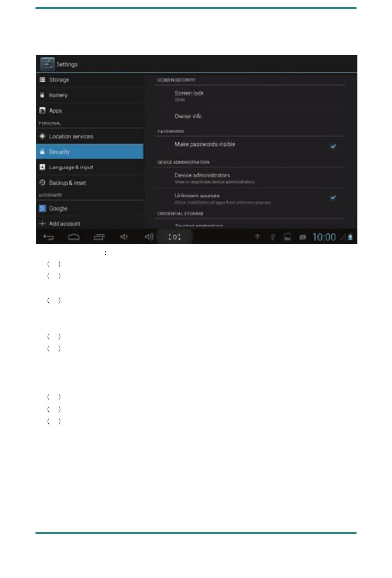This screenshot has height=578, width=392.
Task: Select Storage in settings sidebar
Action: click(90, 80)
